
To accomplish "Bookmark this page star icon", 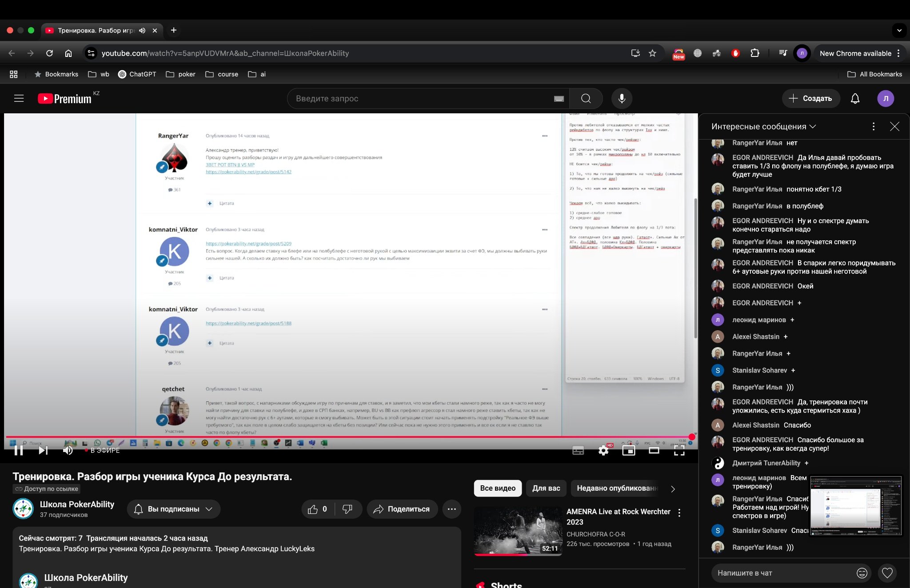I will coord(652,53).
